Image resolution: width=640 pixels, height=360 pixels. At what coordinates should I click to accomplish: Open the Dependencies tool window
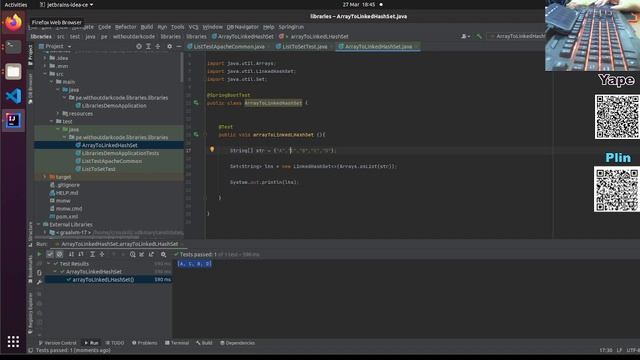coord(237,343)
